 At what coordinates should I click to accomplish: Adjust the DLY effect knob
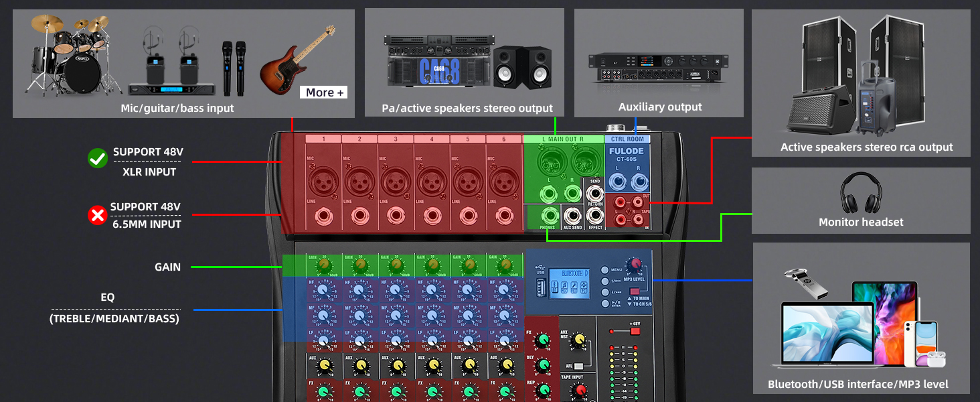click(x=541, y=366)
